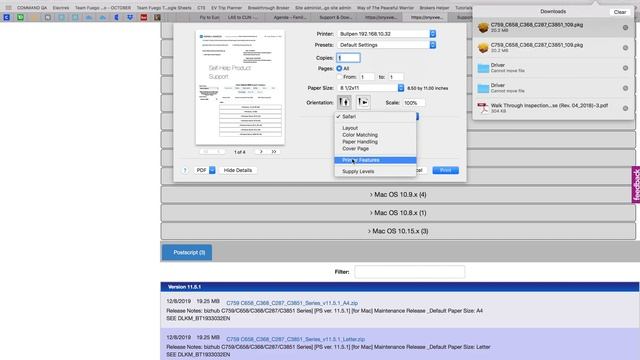This screenshot has height=360, width=640.
Task: Click the print preview page thumbnail
Action: pyautogui.click(x=240, y=87)
